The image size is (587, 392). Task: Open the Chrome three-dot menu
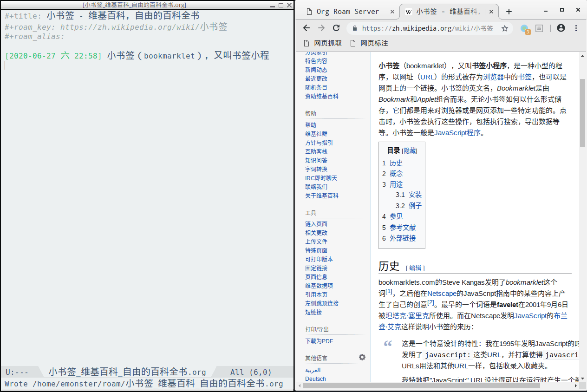[x=576, y=28]
